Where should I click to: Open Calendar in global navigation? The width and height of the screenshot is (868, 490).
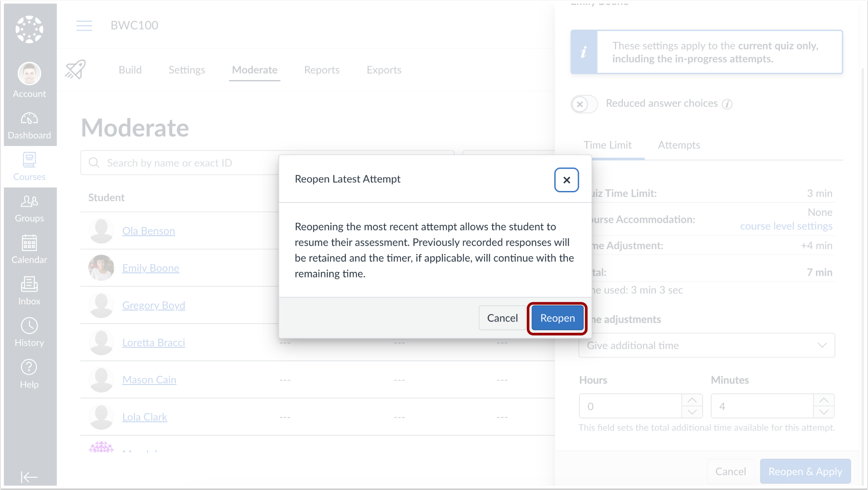click(29, 250)
